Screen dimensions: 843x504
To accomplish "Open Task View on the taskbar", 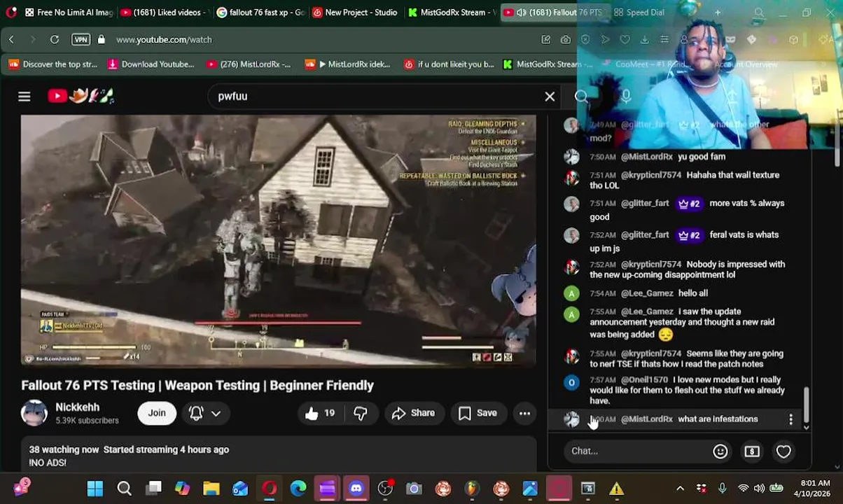I will [x=153, y=489].
